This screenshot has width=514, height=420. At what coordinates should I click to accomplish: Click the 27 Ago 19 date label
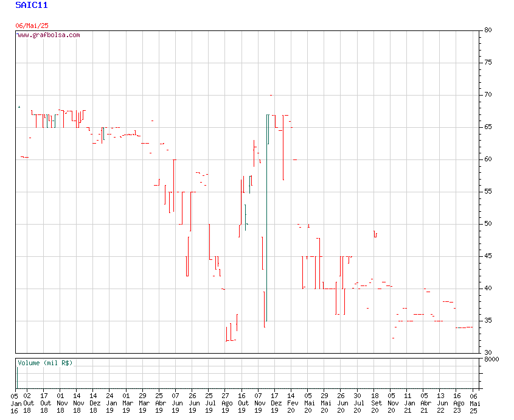point(226,404)
